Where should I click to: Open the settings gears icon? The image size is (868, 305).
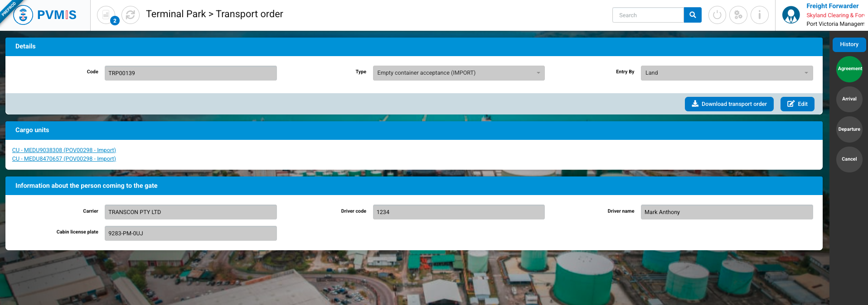click(x=738, y=15)
